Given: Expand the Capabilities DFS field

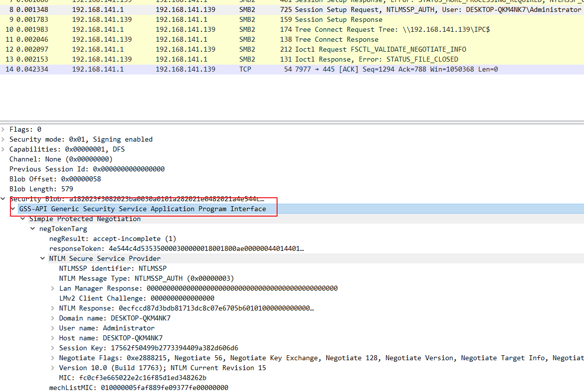Looking at the screenshot, I should [3, 149].
